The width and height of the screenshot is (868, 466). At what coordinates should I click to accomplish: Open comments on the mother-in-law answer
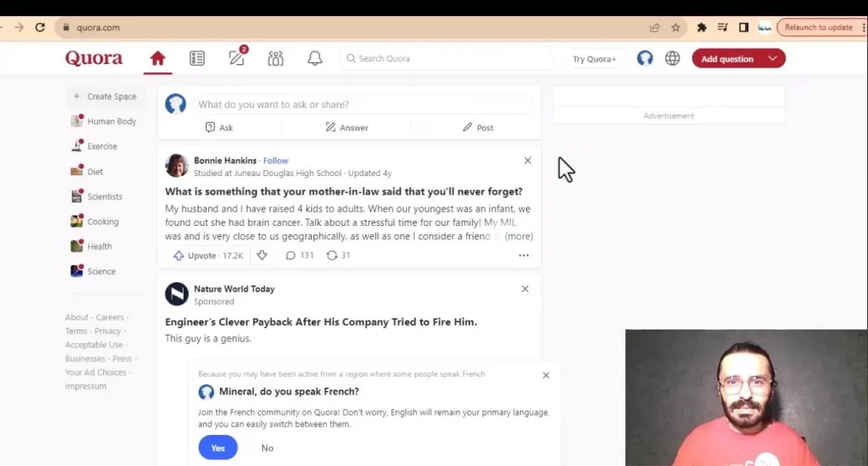click(x=299, y=255)
